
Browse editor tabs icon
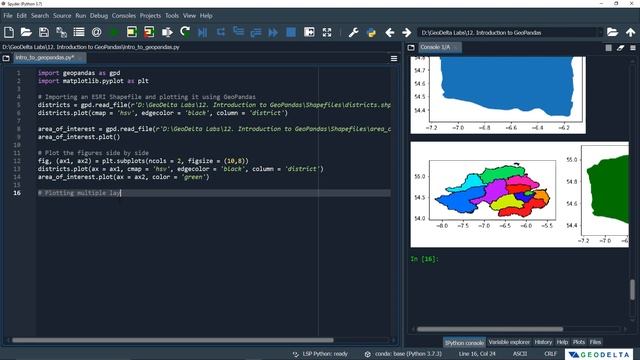click(x=6, y=58)
